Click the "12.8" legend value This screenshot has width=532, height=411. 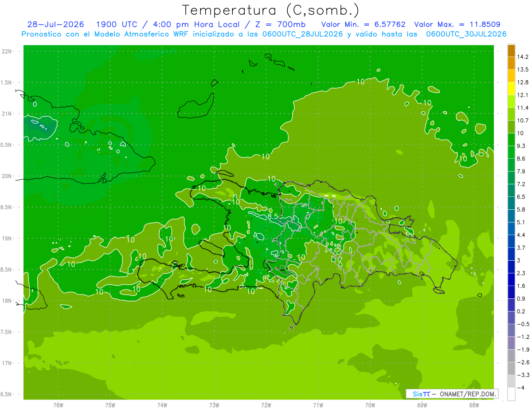(x=522, y=82)
